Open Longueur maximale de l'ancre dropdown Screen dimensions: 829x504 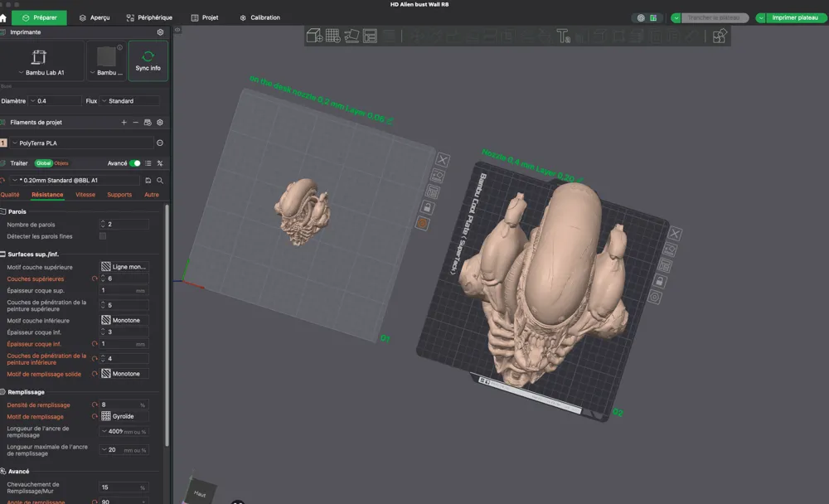pos(124,449)
